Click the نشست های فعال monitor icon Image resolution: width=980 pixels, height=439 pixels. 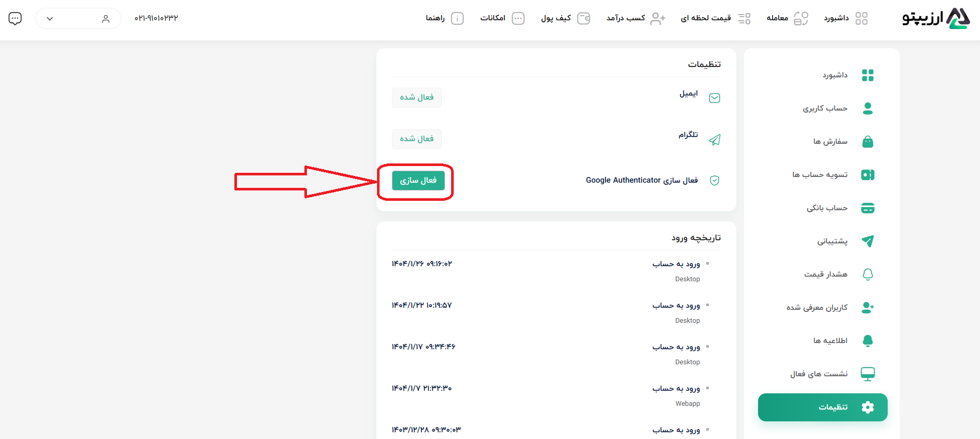click(x=867, y=374)
